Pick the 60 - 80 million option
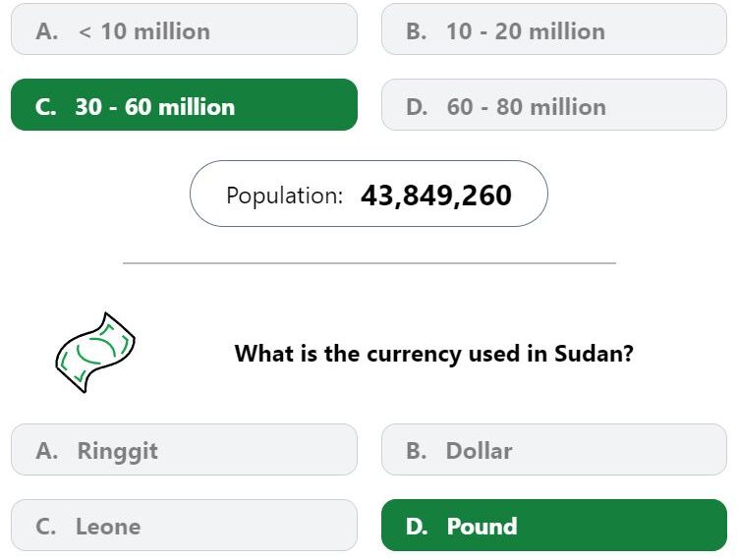This screenshot has height=560, width=738. coord(554,104)
